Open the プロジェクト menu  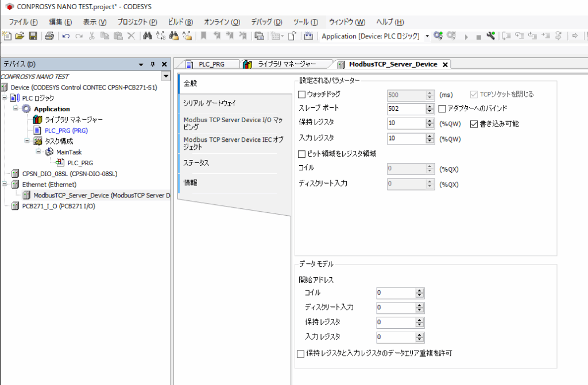pos(137,22)
